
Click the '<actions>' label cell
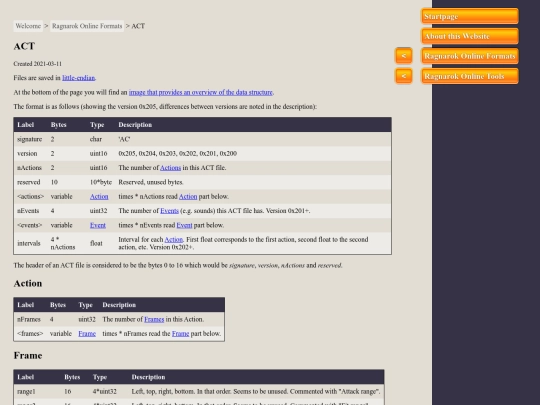31,196
